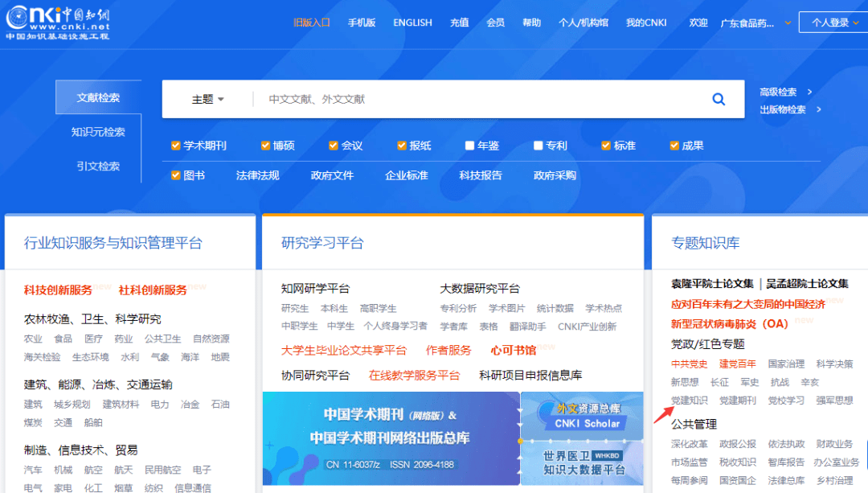Open the 主题 search field dropdown
868x493 pixels.
pyautogui.click(x=207, y=99)
